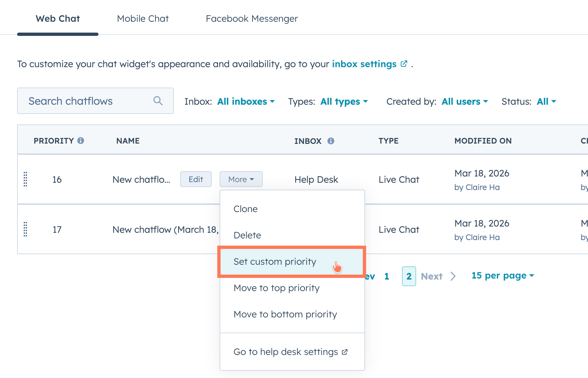Click the Priority column info icon
Image resolution: width=588 pixels, height=378 pixels.
pyautogui.click(x=81, y=141)
